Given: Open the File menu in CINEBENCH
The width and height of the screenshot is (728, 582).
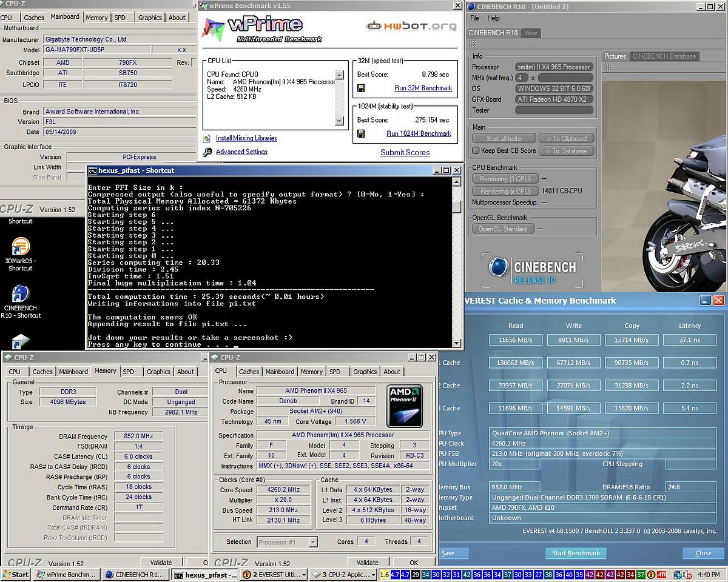Looking at the screenshot, I should point(475,18).
